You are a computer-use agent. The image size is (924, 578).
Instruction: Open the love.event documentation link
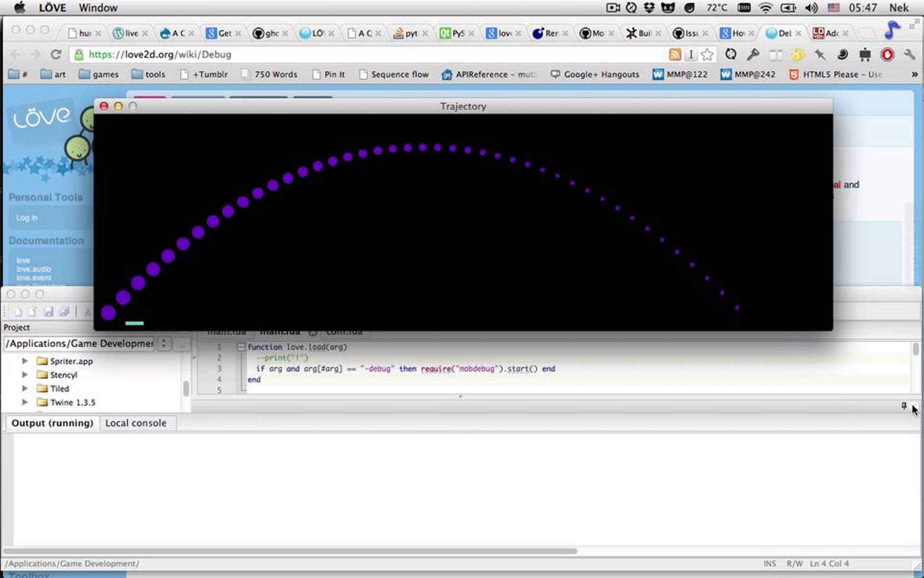pos(33,278)
